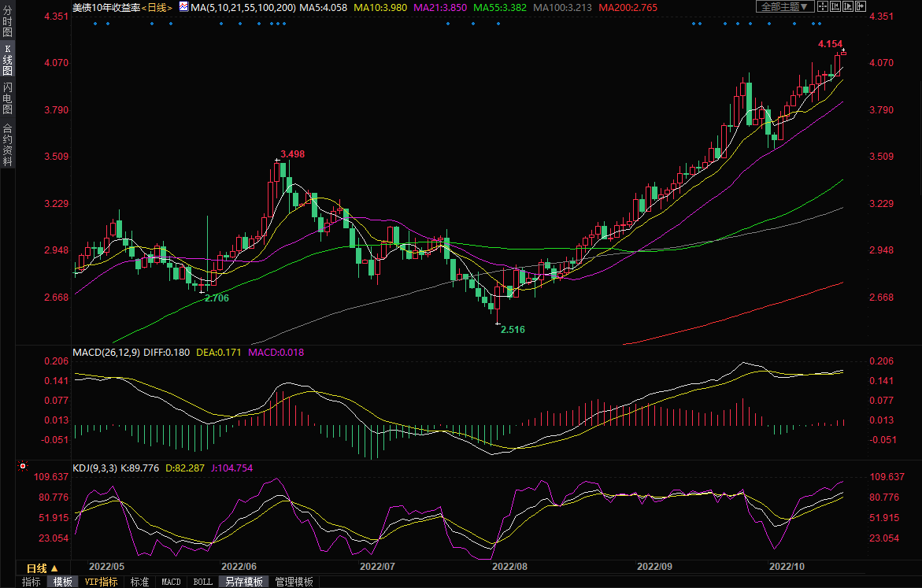Select the BOLL indicator template
922x588 pixels.
tap(202, 582)
